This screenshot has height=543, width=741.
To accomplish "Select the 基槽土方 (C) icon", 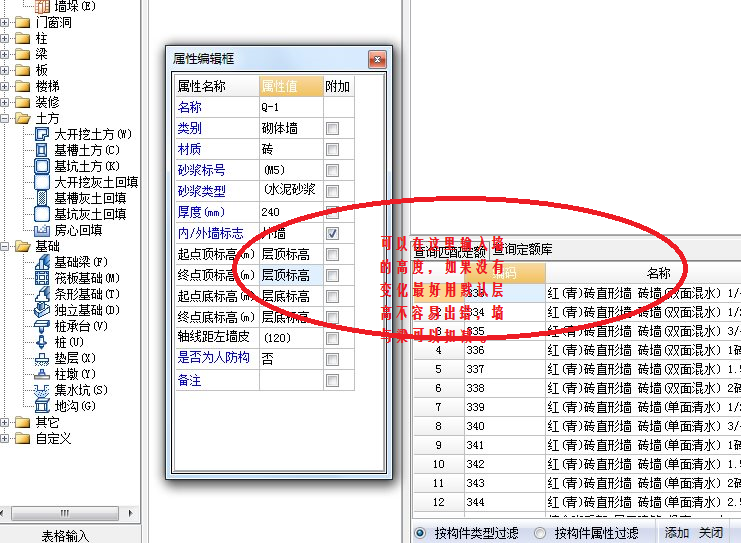I will click(42, 150).
